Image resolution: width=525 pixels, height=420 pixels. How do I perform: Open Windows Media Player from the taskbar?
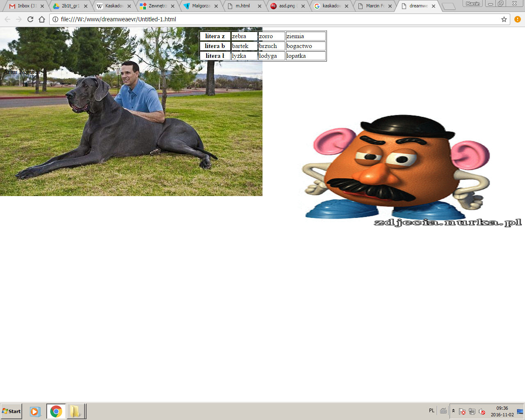point(35,411)
